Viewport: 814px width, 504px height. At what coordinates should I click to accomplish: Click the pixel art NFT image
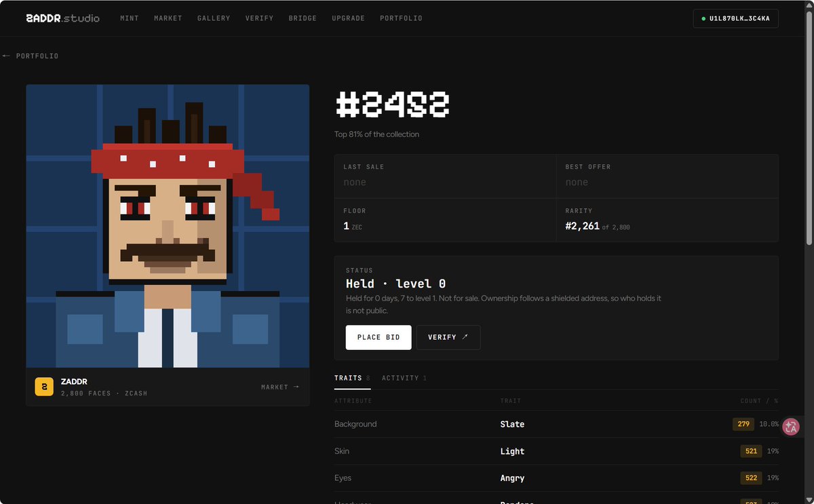coord(168,226)
